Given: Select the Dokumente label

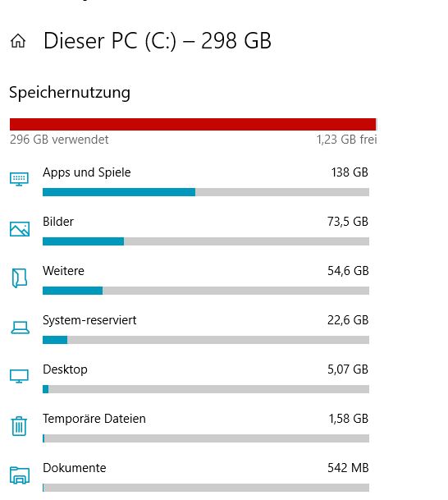Looking at the screenshot, I should click(x=74, y=468).
